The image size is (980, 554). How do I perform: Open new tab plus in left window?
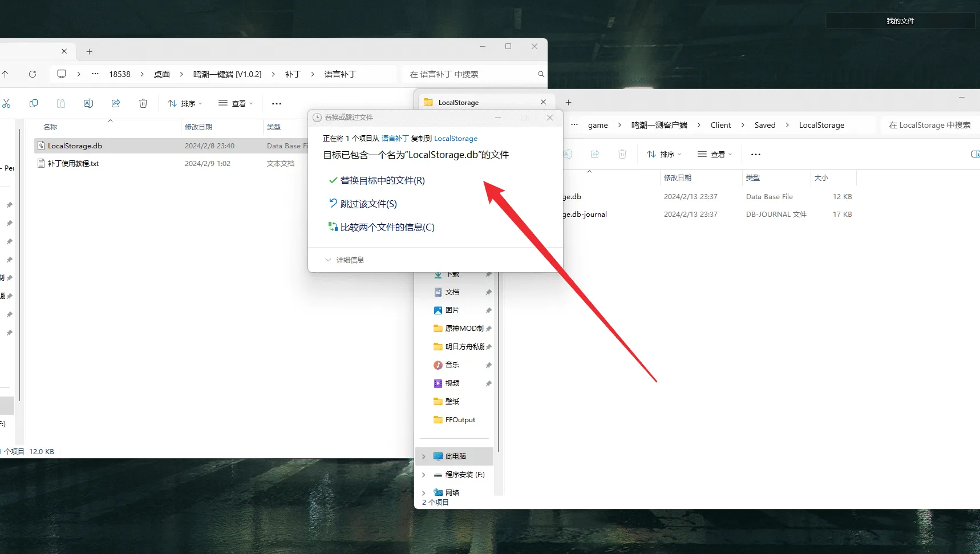pos(89,51)
